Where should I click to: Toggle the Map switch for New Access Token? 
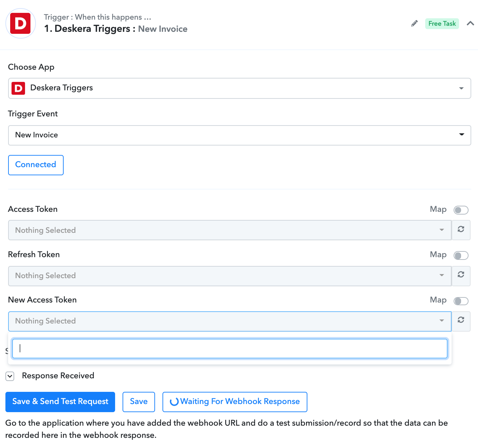(461, 301)
